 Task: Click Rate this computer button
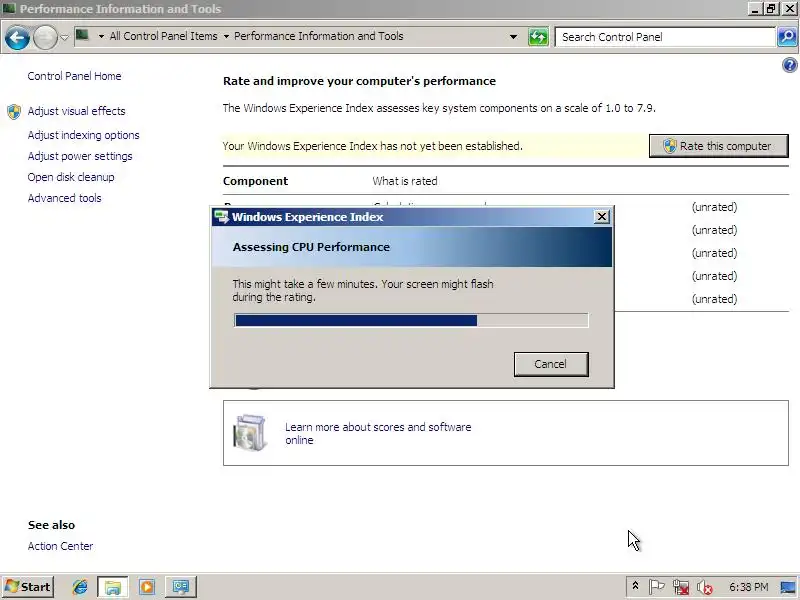[x=718, y=146]
